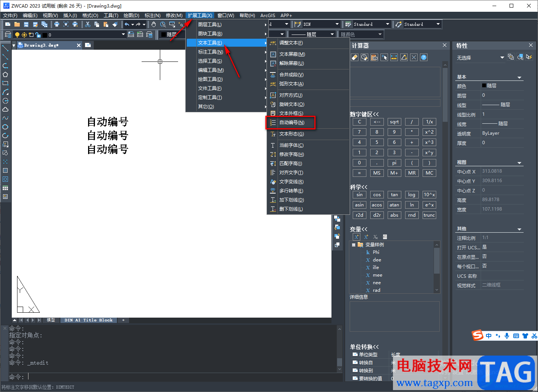
Task: Add a new layout with plus tab
Action: tap(123, 320)
